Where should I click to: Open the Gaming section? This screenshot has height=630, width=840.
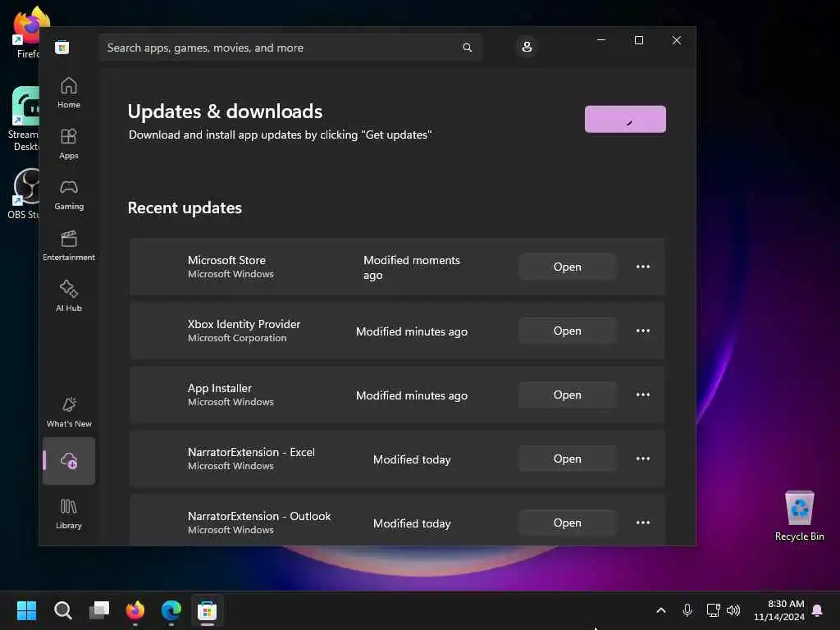coord(69,194)
